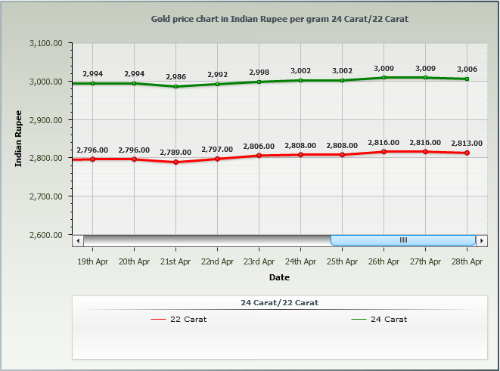Select the 24 Carat data point on 25th Apr
Image resolution: width=500 pixels, height=371 pixels.
click(x=342, y=80)
